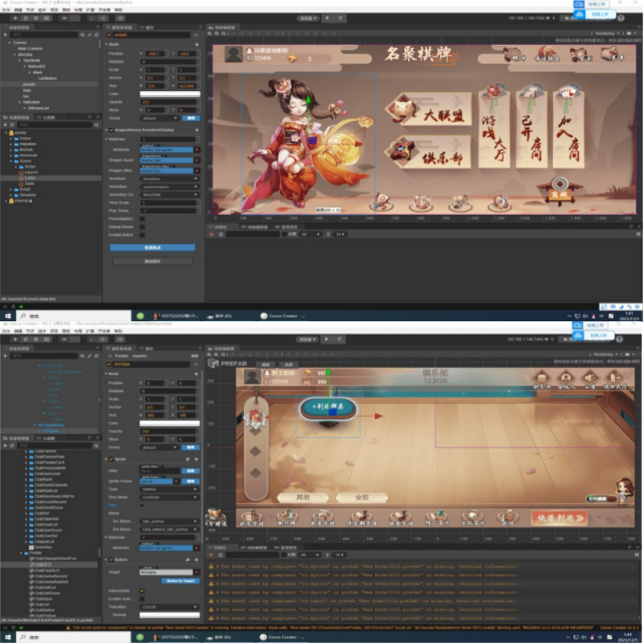This screenshot has height=644, width=644.
Task: Open the console All filter dropdown in Lobby window
Action: tap(311, 234)
